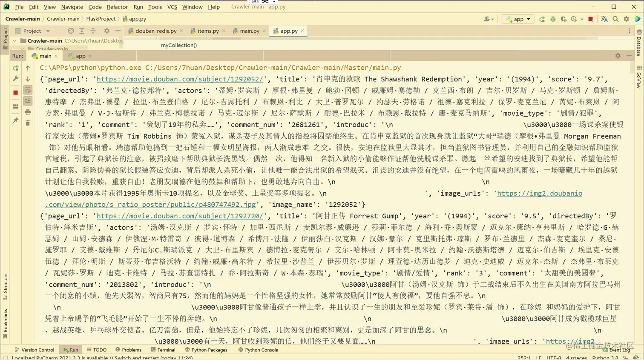Open the app run configuration dropdown

(518, 19)
